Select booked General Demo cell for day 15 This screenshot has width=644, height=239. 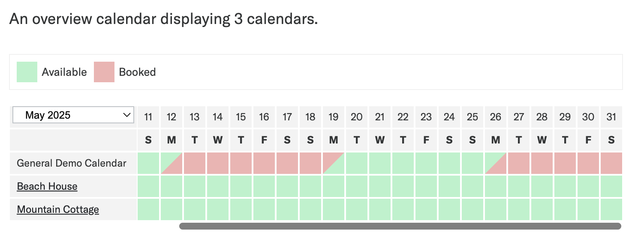[241, 163]
